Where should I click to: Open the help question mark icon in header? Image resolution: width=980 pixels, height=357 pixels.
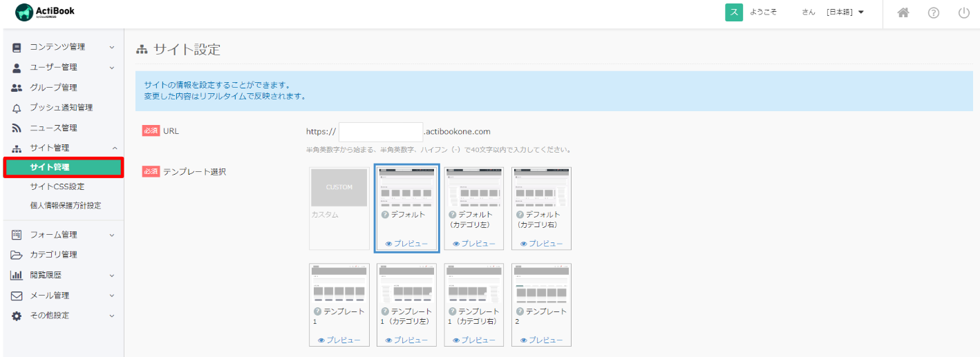tap(933, 12)
